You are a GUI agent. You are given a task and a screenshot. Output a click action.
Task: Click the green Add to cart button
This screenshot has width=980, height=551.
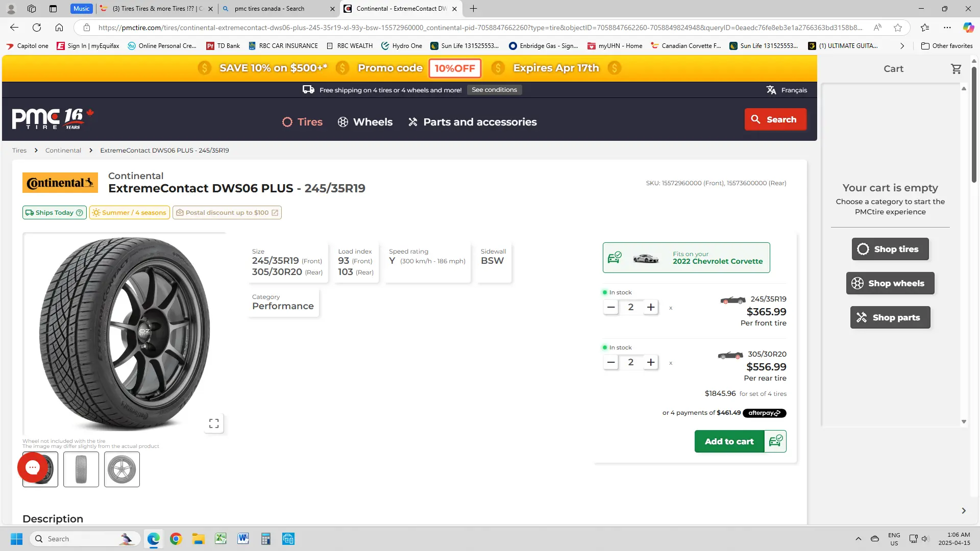click(x=729, y=441)
